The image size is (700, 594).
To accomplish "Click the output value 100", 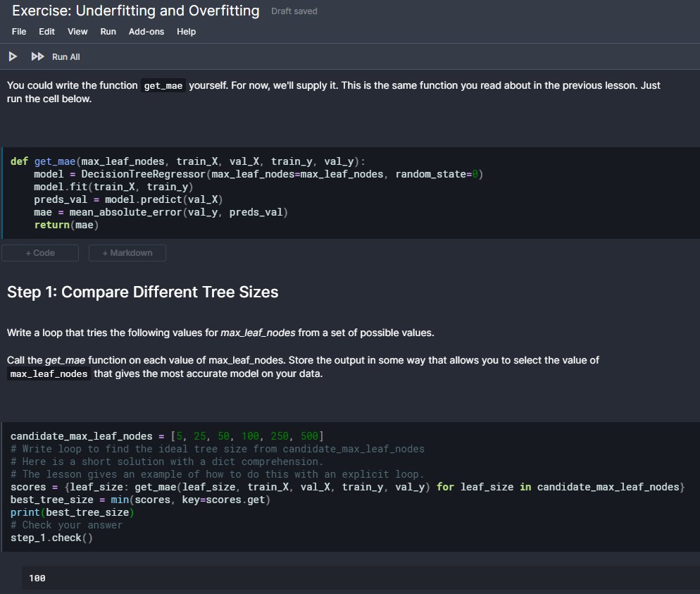I will point(37,578).
